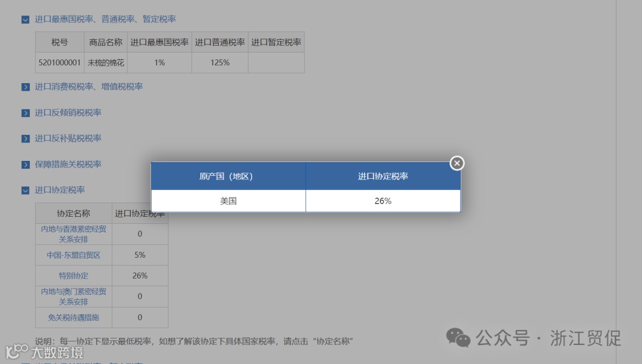642x364 pixels.
Task: Click the 进口协定税率 popup column header
Action: tap(383, 176)
